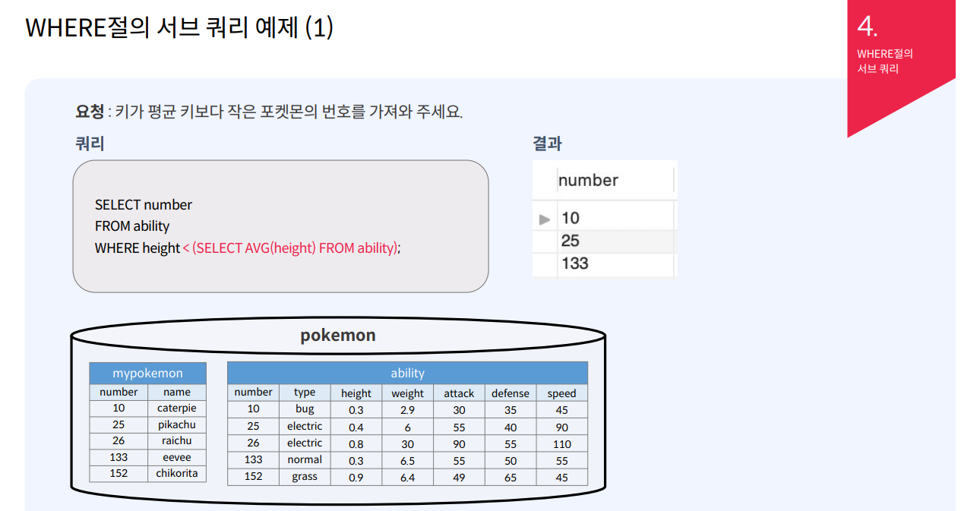Click the 'speed' column header
The image size is (980, 511).
click(x=562, y=393)
